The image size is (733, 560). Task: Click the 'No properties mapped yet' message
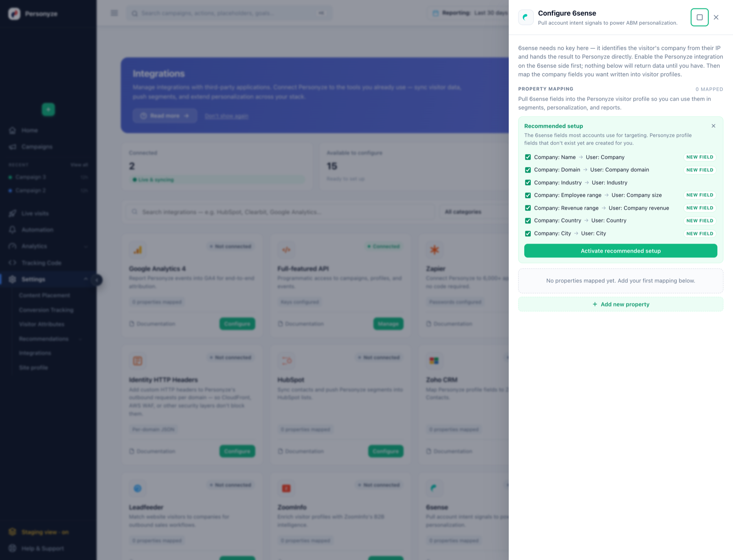[x=621, y=281]
